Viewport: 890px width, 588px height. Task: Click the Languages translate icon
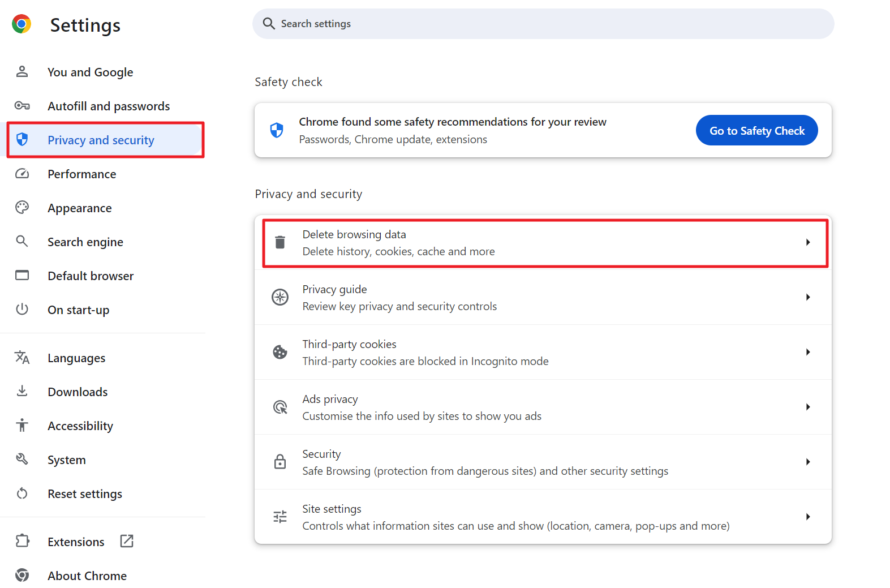(x=22, y=357)
